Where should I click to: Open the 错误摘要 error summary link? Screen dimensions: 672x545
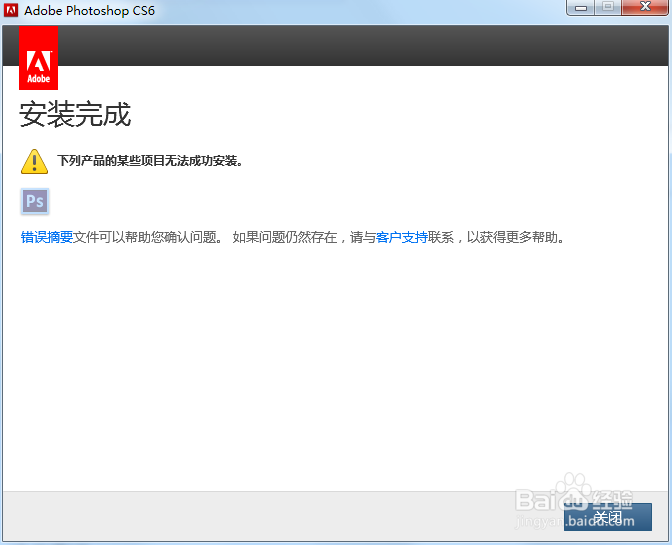(x=47, y=237)
